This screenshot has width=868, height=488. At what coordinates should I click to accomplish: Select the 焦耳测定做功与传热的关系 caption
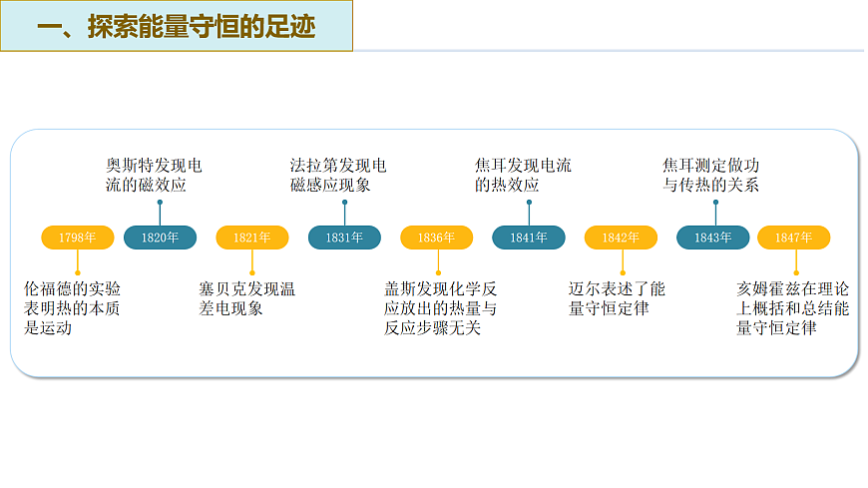[x=710, y=175]
